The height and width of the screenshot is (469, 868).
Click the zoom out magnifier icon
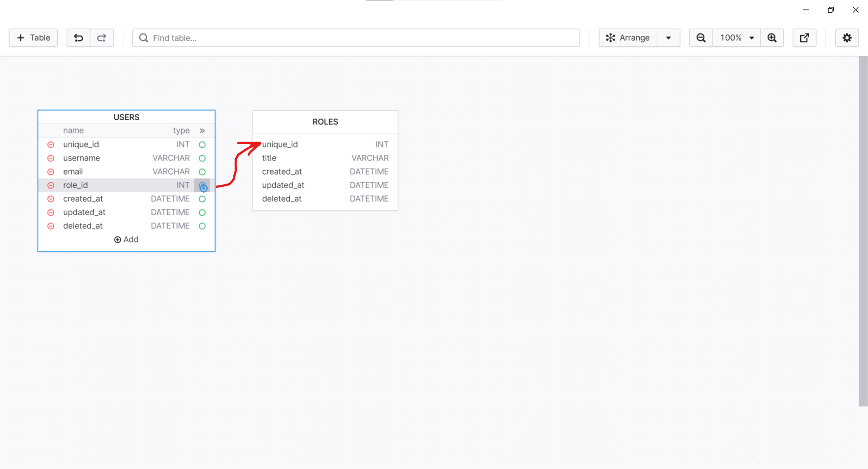tap(701, 38)
